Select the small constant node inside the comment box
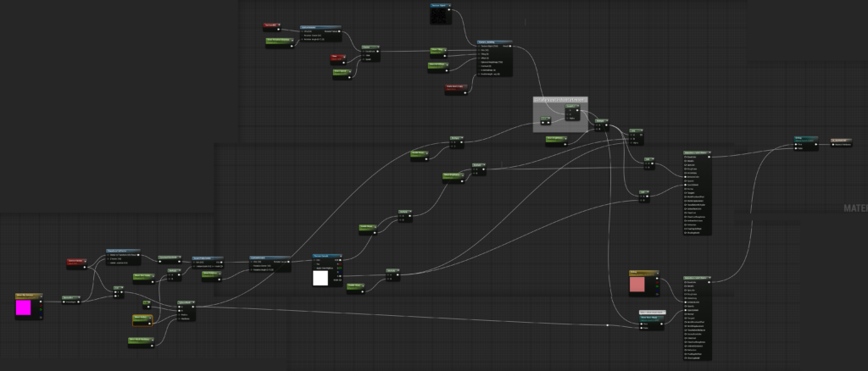Image resolution: width=868 pixels, height=371 pixels. pos(545,120)
